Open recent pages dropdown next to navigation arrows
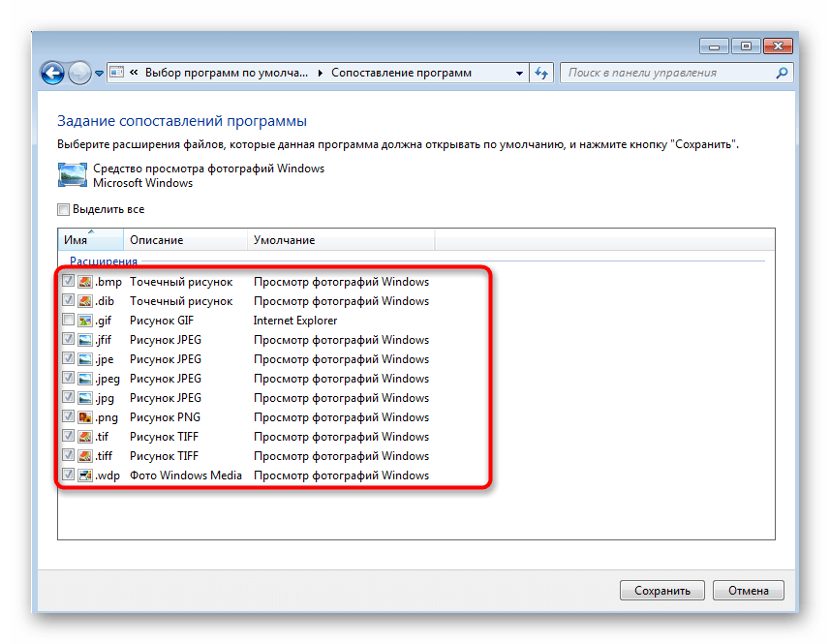This screenshot has height=644, width=830. pos(99,74)
